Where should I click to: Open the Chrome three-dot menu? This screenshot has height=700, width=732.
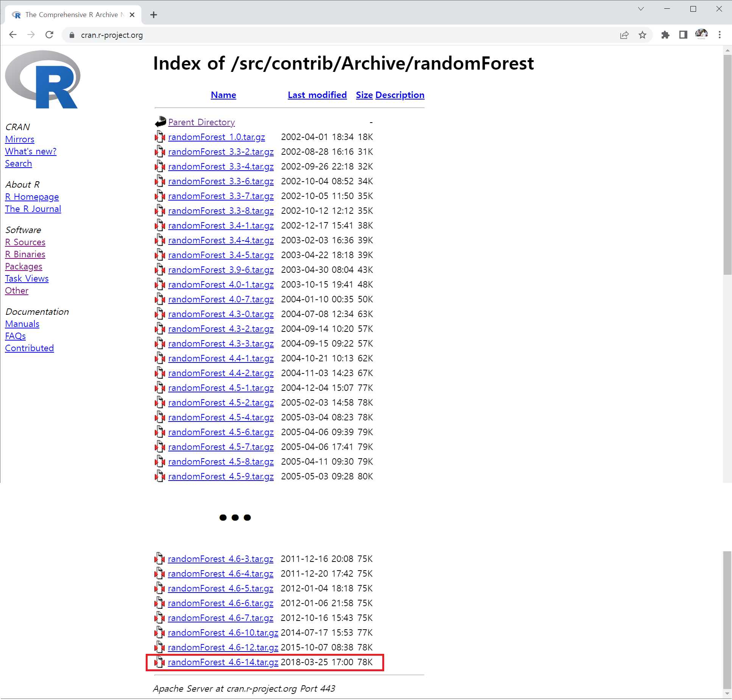tap(720, 35)
